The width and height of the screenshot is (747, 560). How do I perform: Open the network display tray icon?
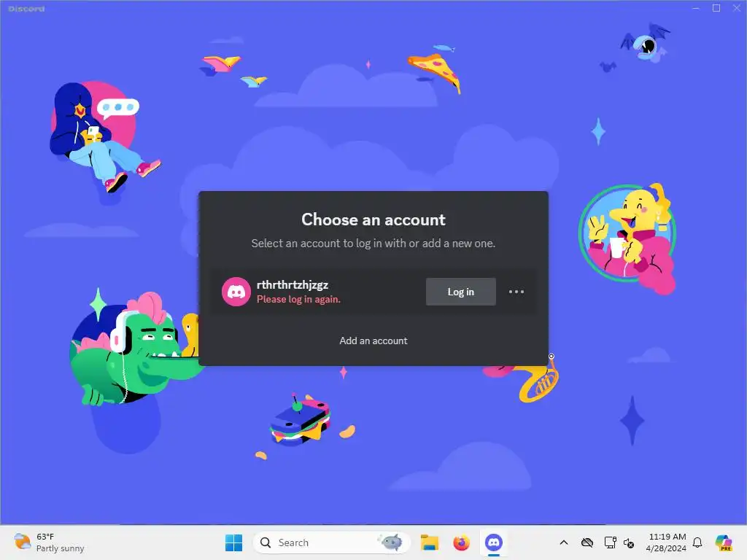click(611, 542)
